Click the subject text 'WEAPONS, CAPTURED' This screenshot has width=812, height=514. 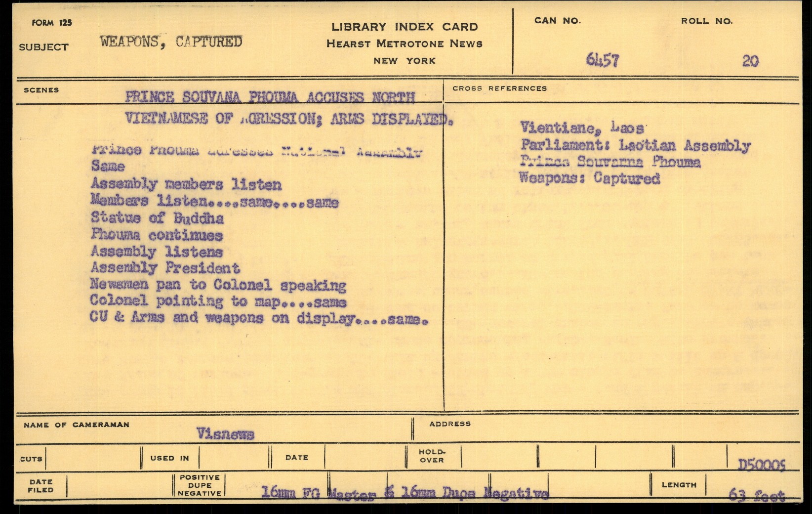pyautogui.click(x=171, y=42)
